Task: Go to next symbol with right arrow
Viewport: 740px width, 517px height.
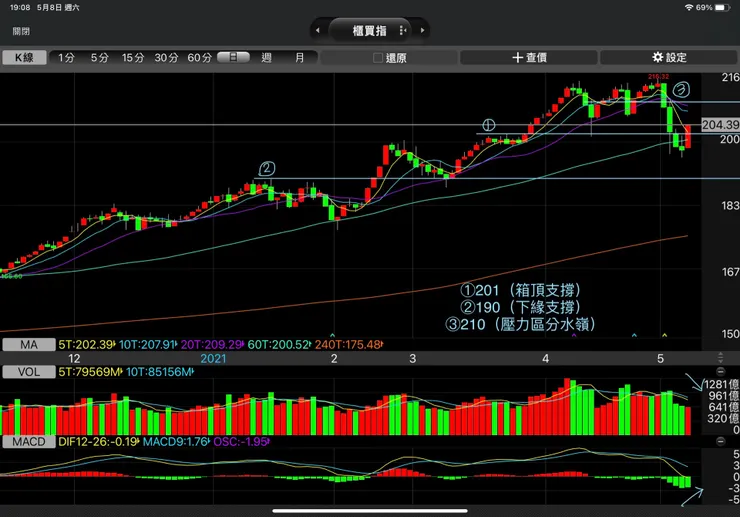Action: coord(422,31)
